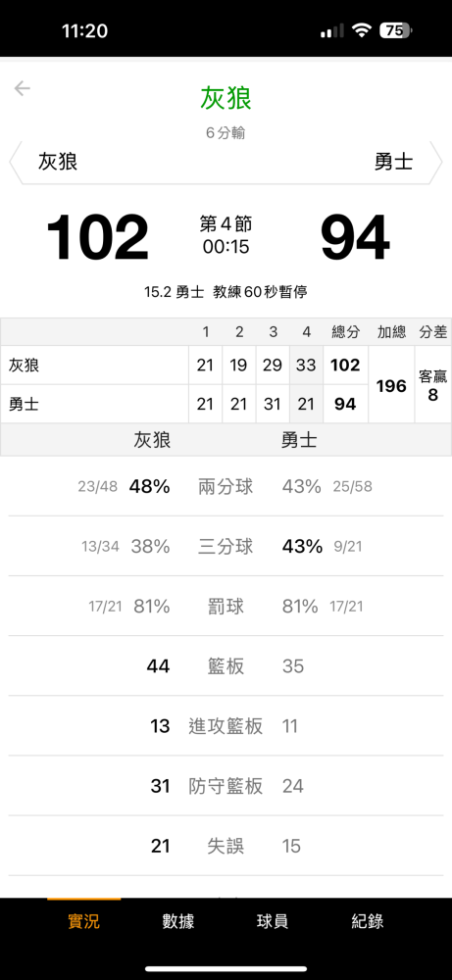Open the 球員 tab
Viewport: 452px width, 980px height.
click(273, 920)
